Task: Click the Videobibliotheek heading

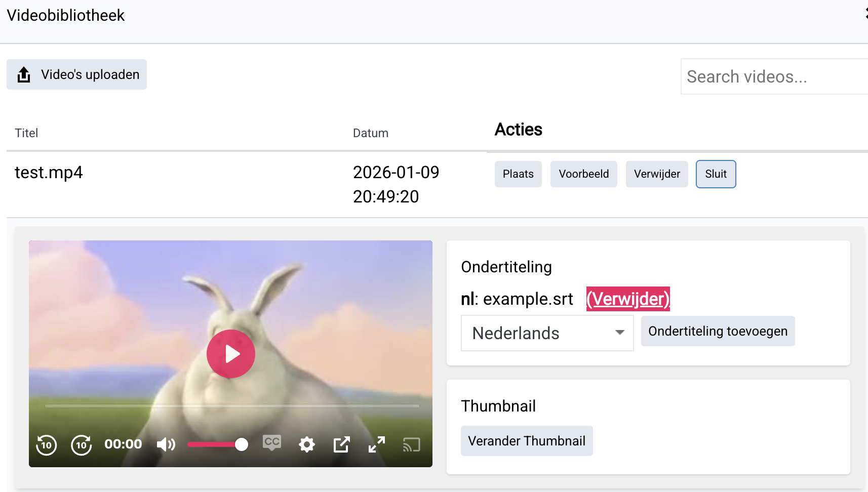Action: pyautogui.click(x=66, y=15)
